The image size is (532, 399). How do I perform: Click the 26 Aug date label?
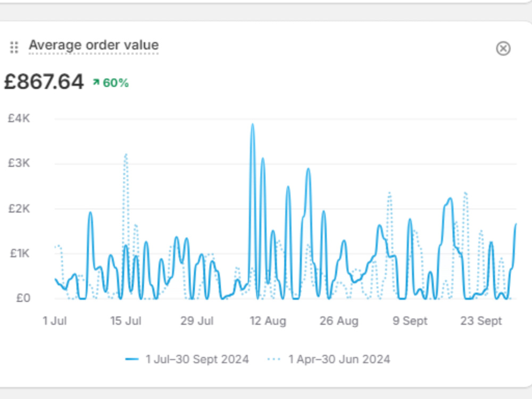[339, 321]
